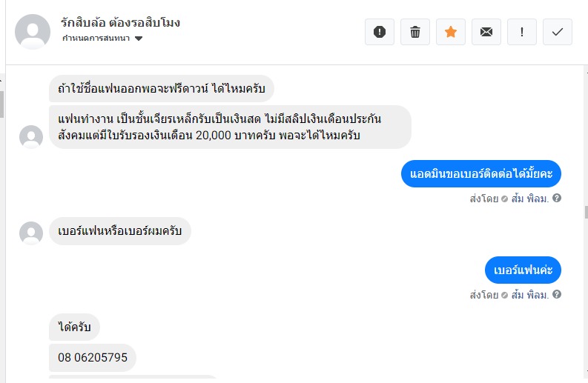Image resolution: width=588 pixels, height=383 pixels.
Task: Click the avatar beside เบอร์แฟนหรือเบอร์ผมครับ
Action: (31, 233)
